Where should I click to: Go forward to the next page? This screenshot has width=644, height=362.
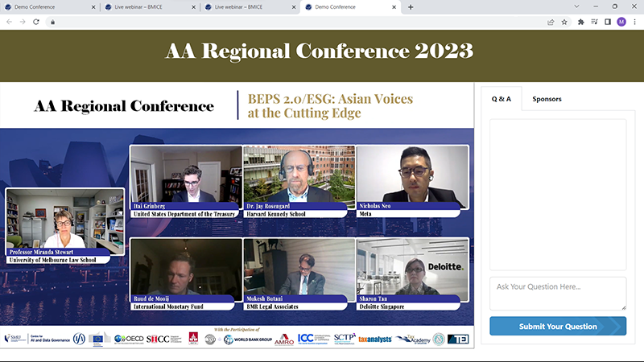[x=23, y=22]
